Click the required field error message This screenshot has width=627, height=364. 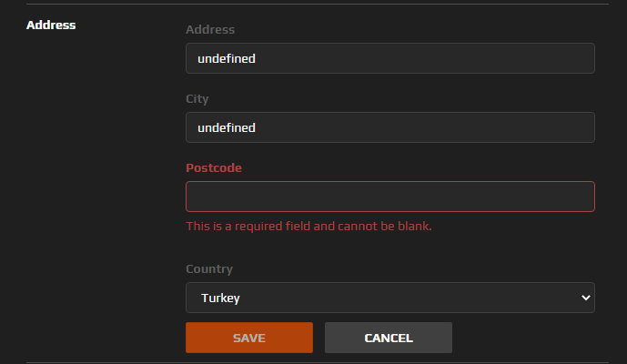pos(308,226)
